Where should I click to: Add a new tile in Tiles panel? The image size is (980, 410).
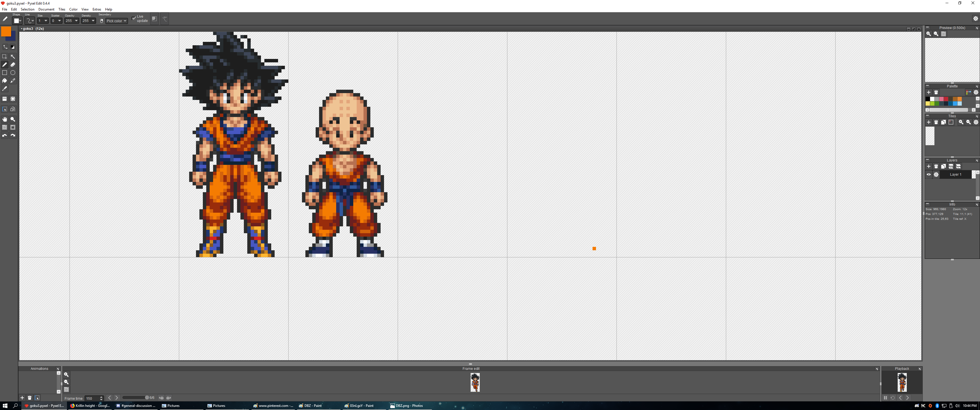click(x=929, y=122)
